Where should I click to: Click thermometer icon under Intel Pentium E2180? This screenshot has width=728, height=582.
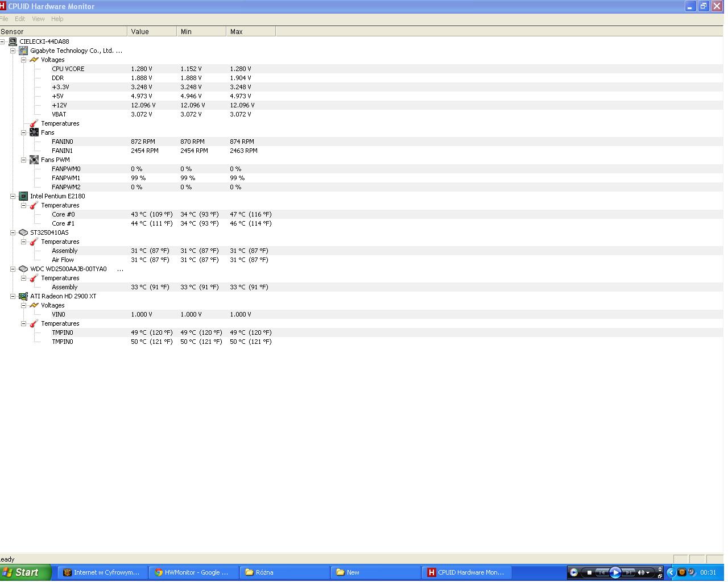(x=34, y=205)
